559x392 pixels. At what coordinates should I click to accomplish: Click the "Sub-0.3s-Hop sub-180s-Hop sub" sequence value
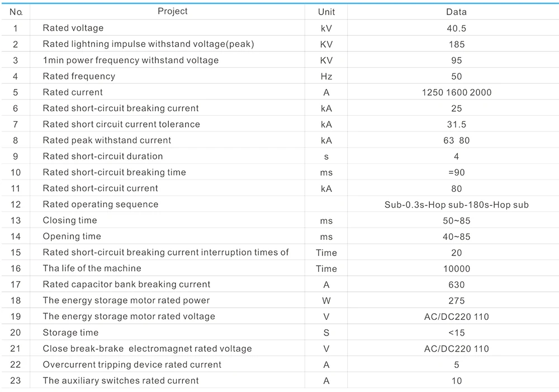pos(456,205)
